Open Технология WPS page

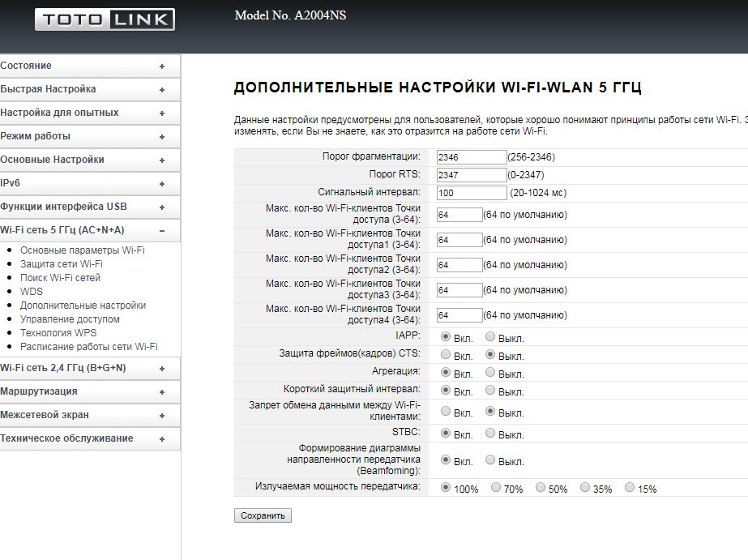[58, 333]
